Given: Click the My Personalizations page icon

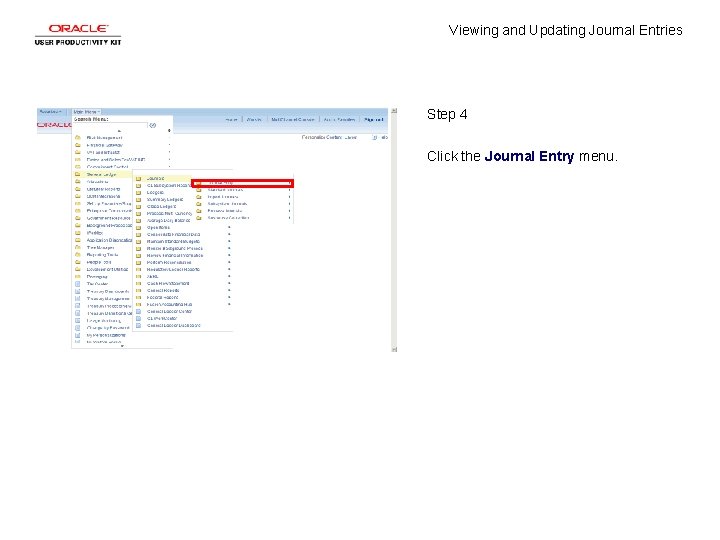Looking at the screenshot, I should click(x=78, y=335).
